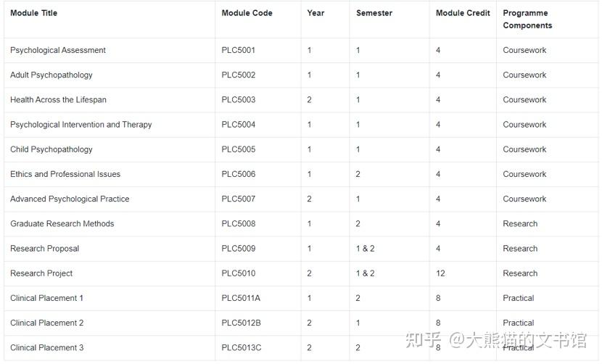The height and width of the screenshot is (364, 602).
Task: Select Health Across the Lifespan row
Action: [x=301, y=100]
